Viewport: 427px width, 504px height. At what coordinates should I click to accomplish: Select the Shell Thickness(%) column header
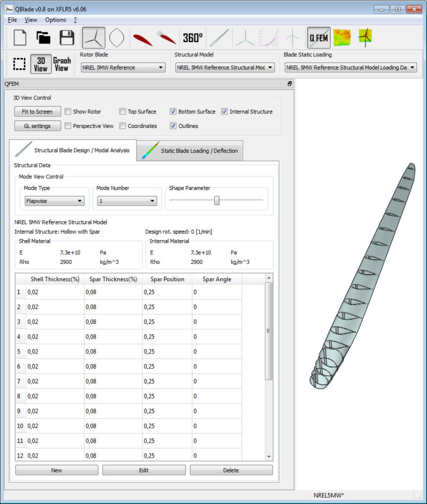(x=55, y=279)
